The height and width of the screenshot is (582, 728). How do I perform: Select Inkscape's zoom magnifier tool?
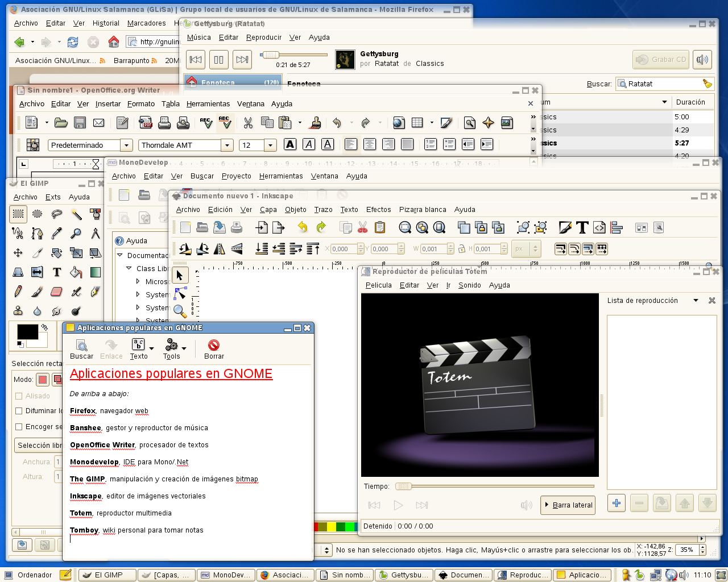tap(180, 311)
